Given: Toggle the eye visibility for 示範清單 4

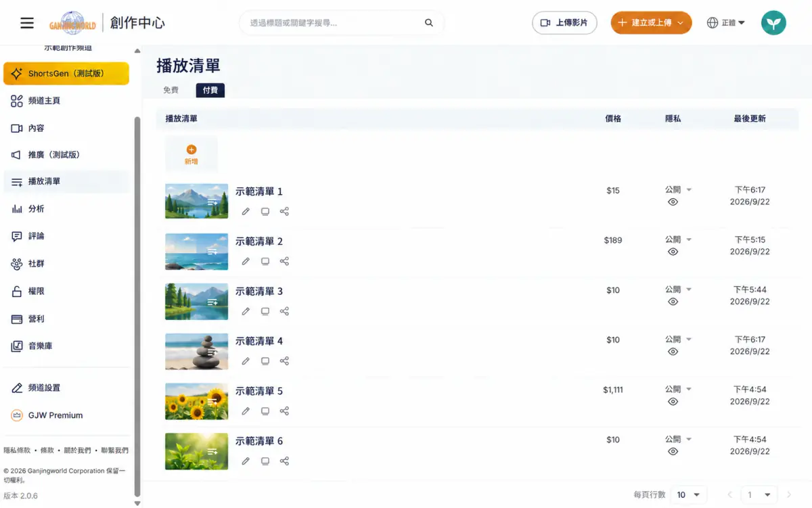Looking at the screenshot, I should coord(673,352).
